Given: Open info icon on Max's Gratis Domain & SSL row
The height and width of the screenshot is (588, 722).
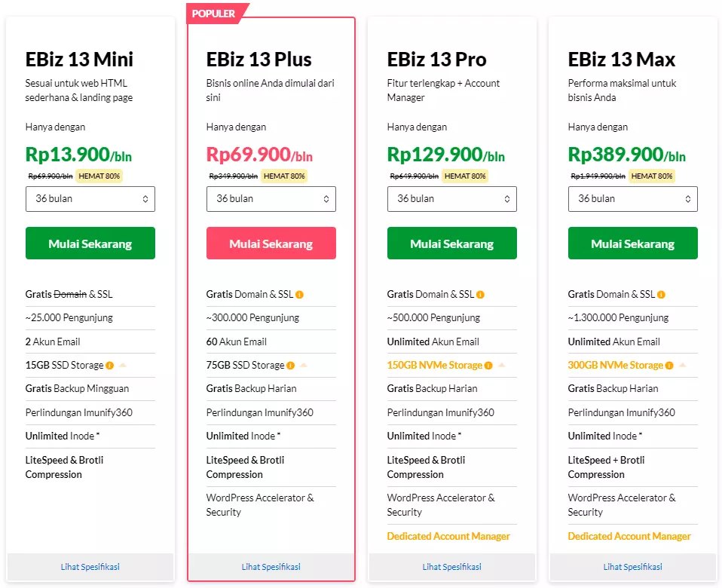Looking at the screenshot, I should coord(661,294).
